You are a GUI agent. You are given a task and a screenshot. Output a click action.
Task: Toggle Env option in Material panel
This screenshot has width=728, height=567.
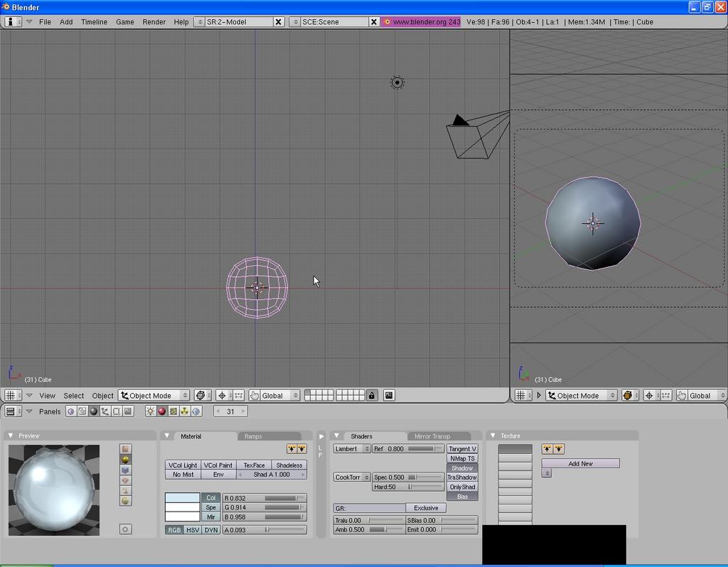pos(218,474)
